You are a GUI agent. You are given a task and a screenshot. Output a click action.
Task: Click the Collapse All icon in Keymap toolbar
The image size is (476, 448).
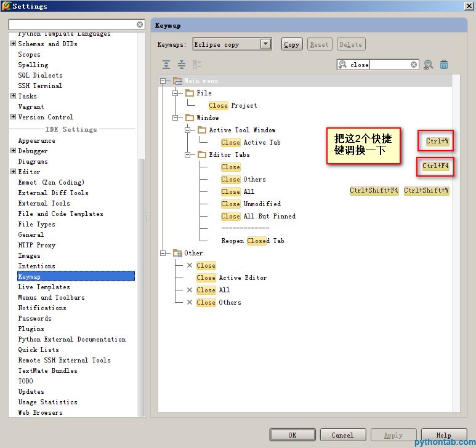[x=182, y=64]
